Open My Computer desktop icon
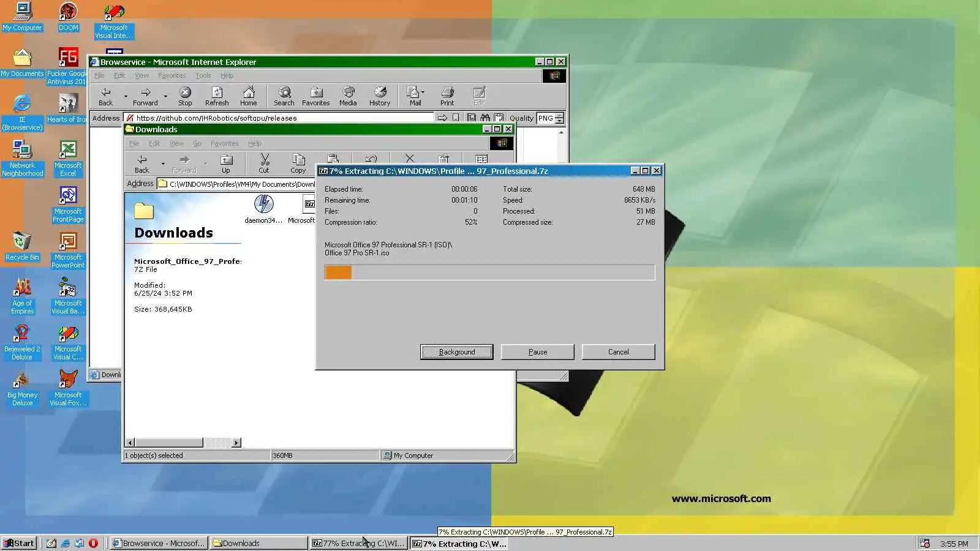 point(23,17)
